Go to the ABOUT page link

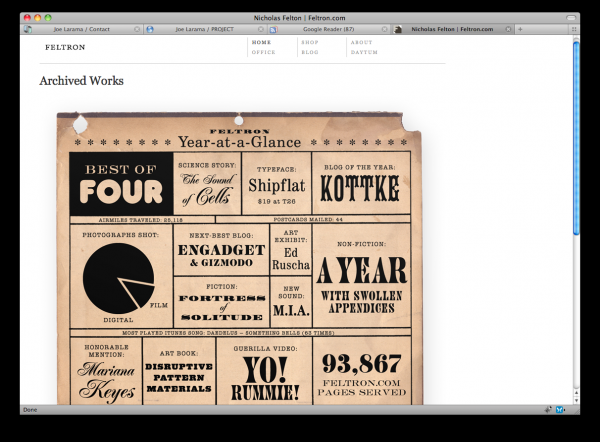click(361, 43)
